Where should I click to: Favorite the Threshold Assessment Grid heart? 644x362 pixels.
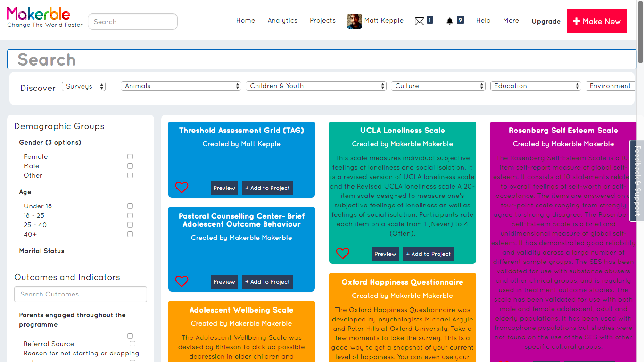pos(182,188)
